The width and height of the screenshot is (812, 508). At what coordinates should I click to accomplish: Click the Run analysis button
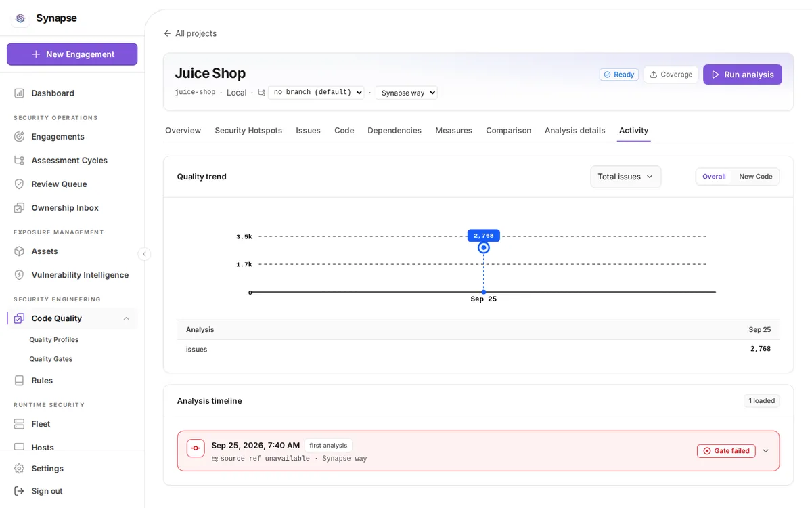(742, 75)
